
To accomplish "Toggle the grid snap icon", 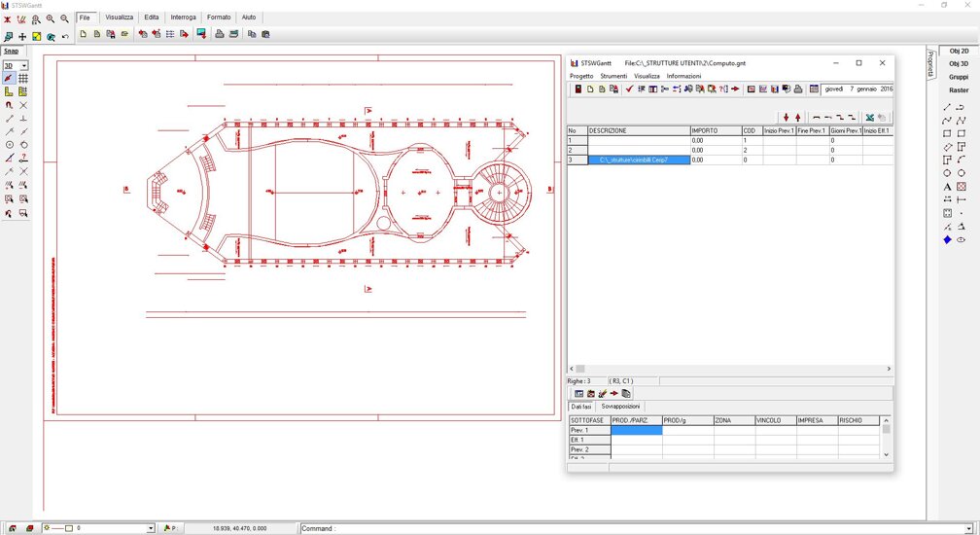I will (23, 79).
